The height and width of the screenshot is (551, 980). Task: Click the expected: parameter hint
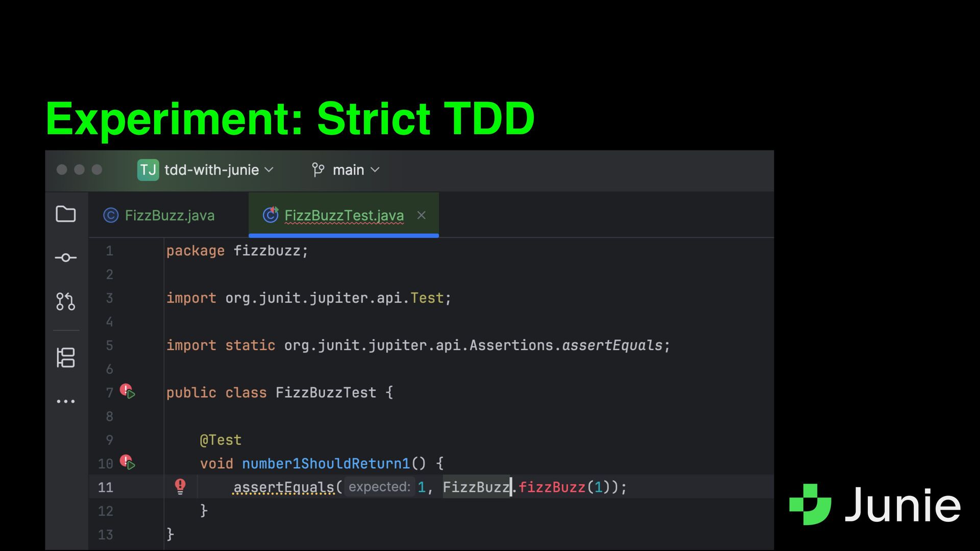click(379, 487)
